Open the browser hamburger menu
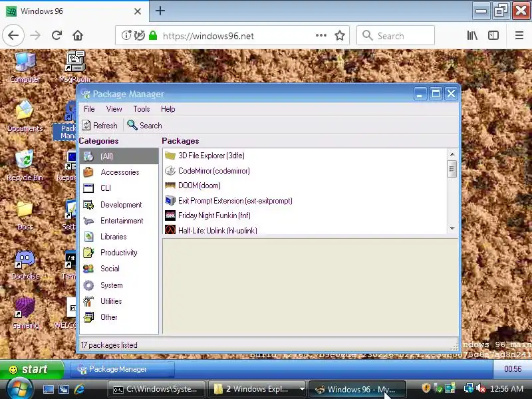The image size is (532, 399). [x=519, y=35]
